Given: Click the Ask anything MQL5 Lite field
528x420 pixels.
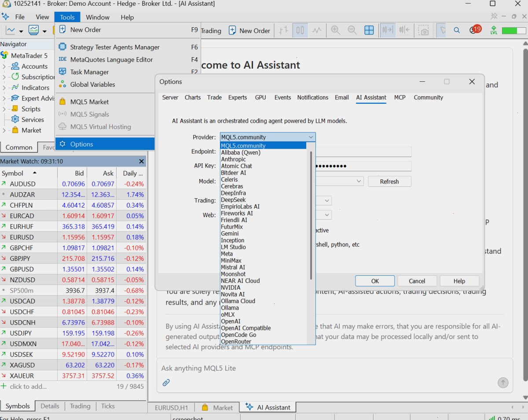Looking at the screenshot, I should [x=326, y=368].
